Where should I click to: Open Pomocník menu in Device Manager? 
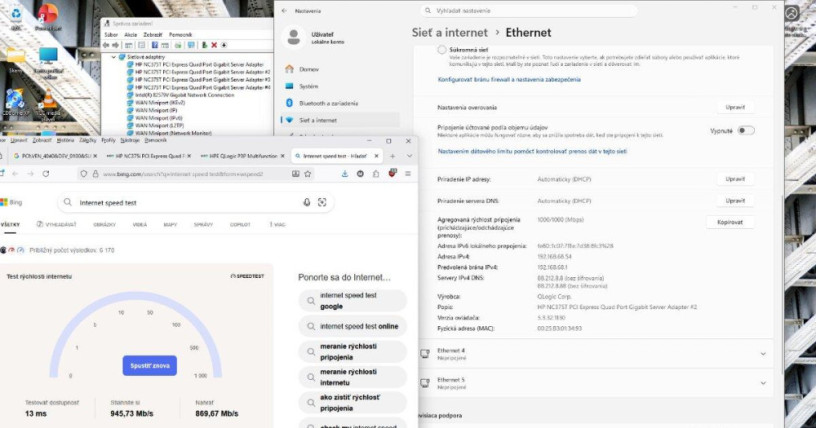coord(181,34)
